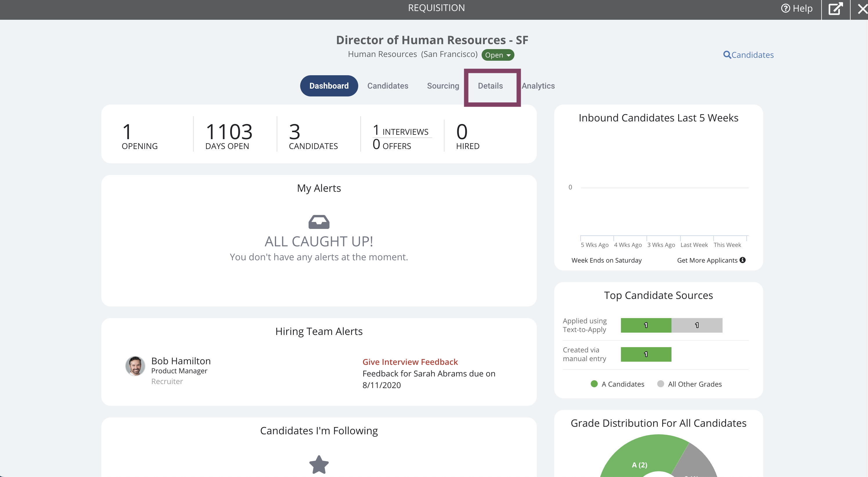Select the Candidates tab beside Dashboard

pos(388,86)
